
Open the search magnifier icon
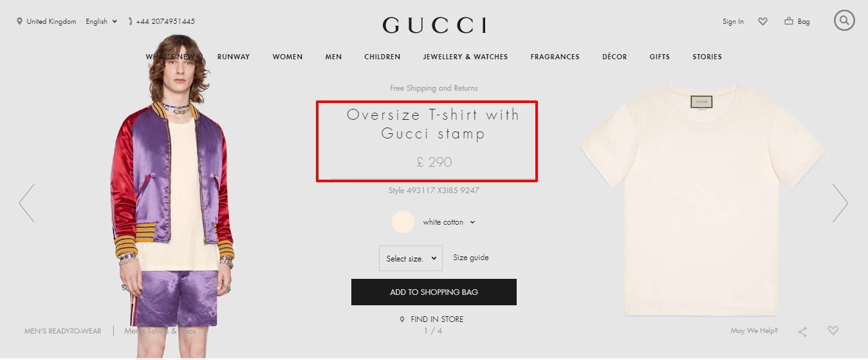pos(844,21)
